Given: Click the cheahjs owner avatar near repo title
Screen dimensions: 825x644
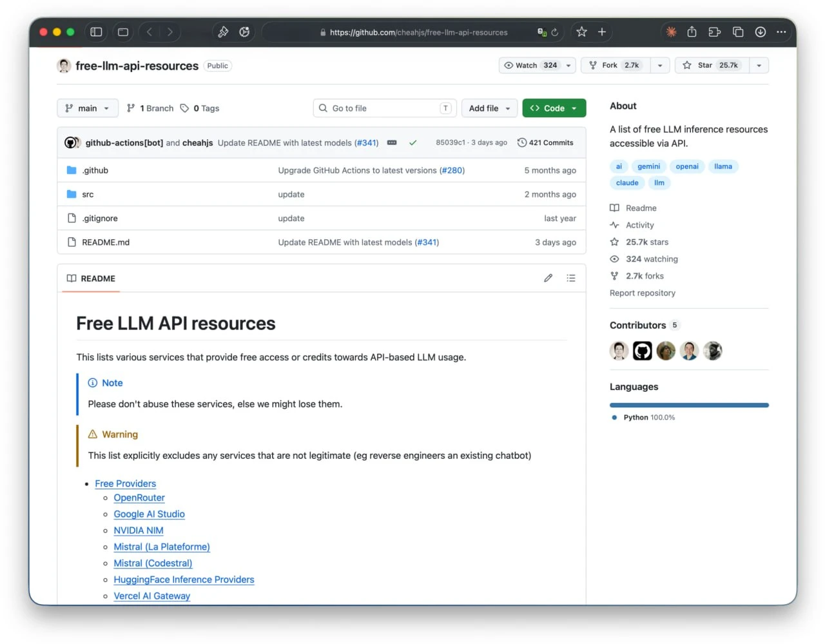Looking at the screenshot, I should (64, 66).
